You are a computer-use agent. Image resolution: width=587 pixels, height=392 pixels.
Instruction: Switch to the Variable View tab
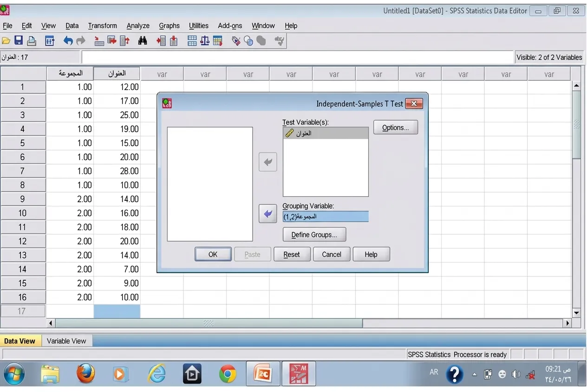(x=66, y=341)
